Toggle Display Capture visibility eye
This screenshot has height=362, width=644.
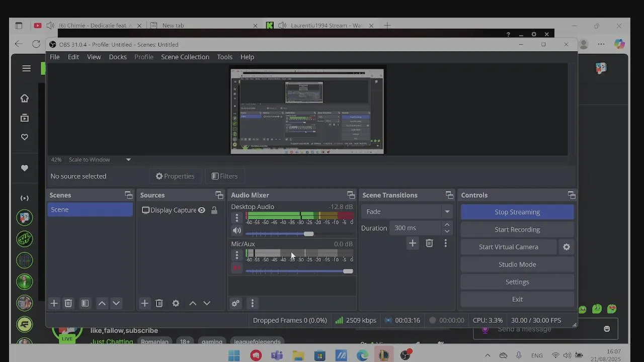(x=201, y=210)
